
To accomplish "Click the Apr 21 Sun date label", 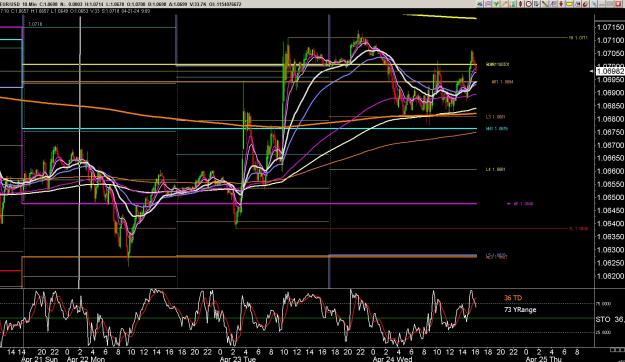I will point(39,359).
